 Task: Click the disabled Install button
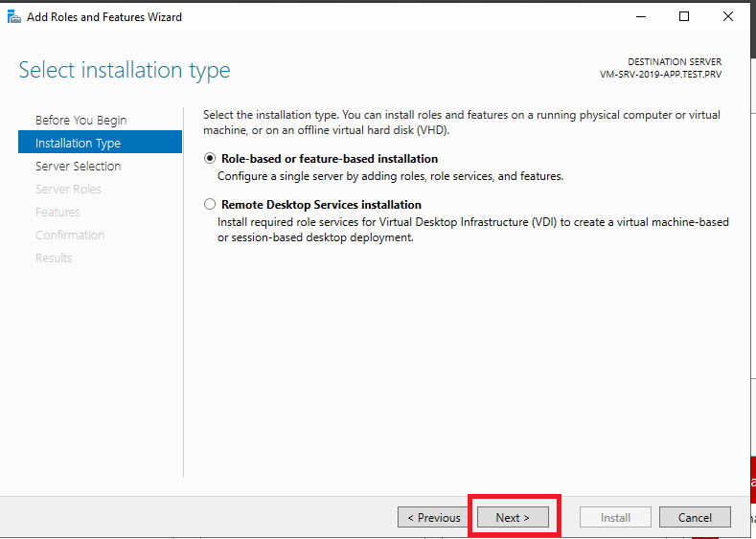coord(615,517)
